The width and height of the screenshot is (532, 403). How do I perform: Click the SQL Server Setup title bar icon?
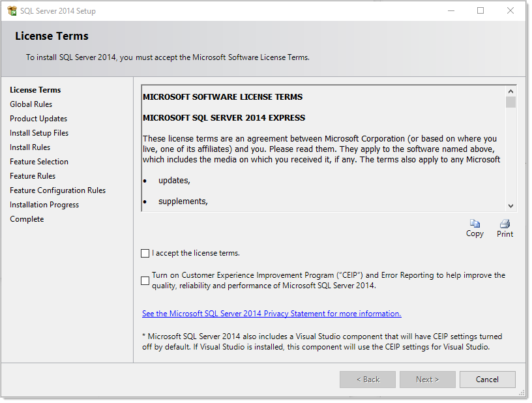11,10
